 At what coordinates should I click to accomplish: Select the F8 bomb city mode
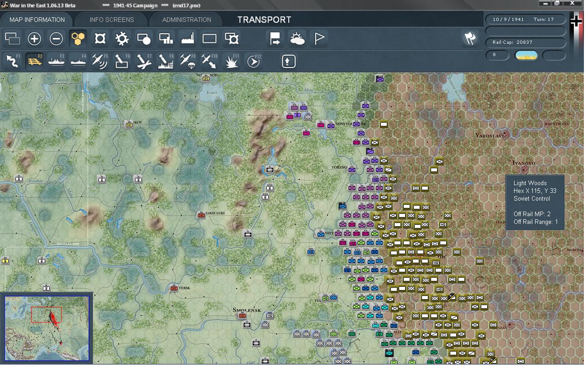click(x=166, y=61)
